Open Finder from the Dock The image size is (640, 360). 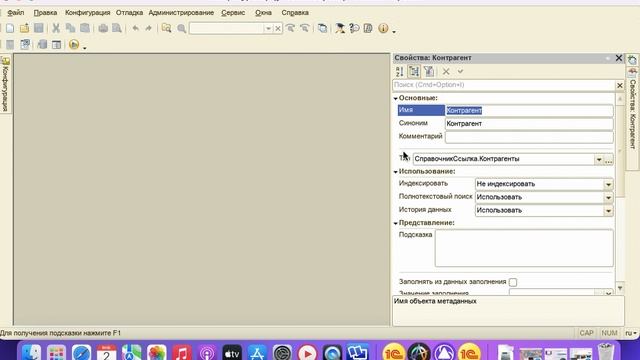[x=31, y=353]
